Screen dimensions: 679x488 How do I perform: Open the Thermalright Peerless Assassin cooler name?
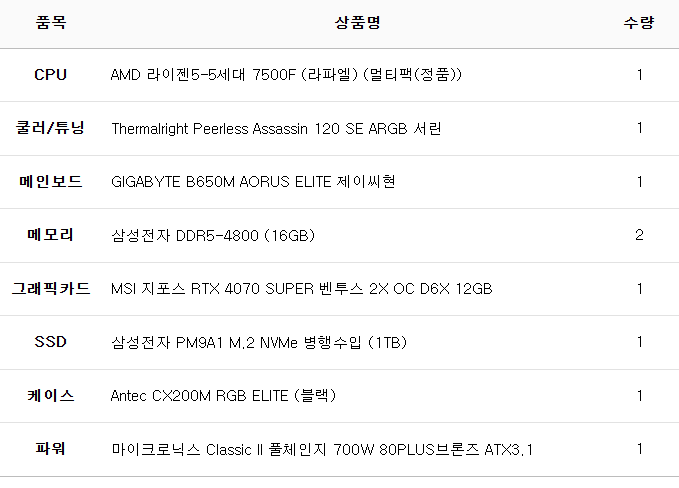coord(276,129)
